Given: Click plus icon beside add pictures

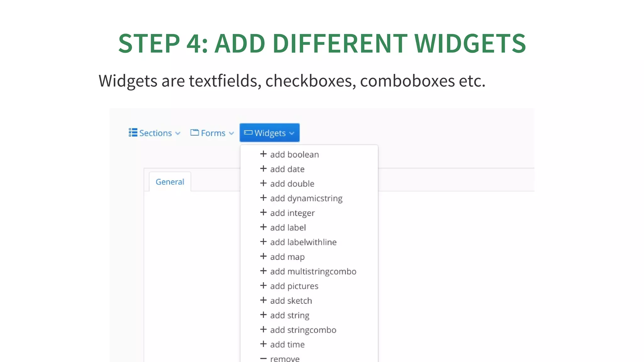Looking at the screenshot, I should (264, 286).
